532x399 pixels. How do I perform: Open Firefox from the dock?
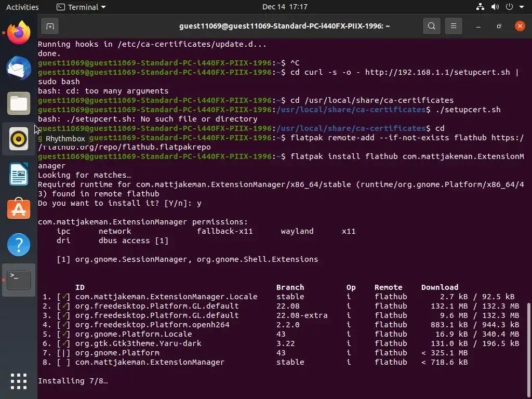click(x=19, y=33)
